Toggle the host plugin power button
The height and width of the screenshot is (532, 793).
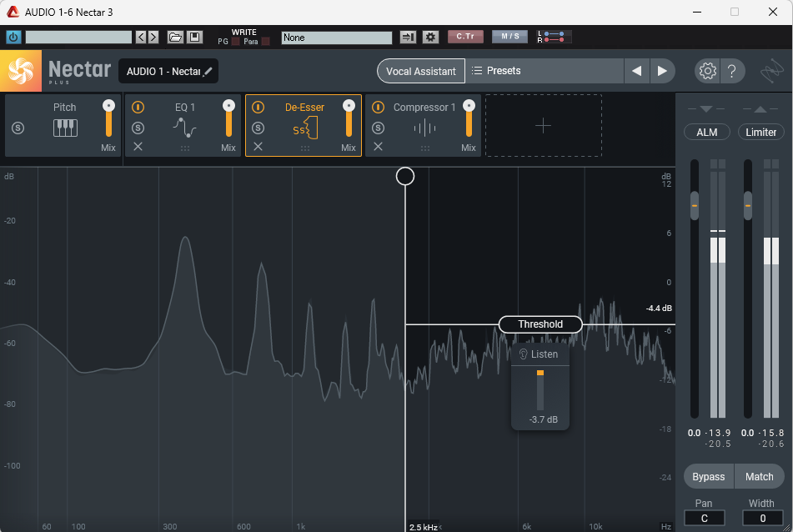click(13, 37)
